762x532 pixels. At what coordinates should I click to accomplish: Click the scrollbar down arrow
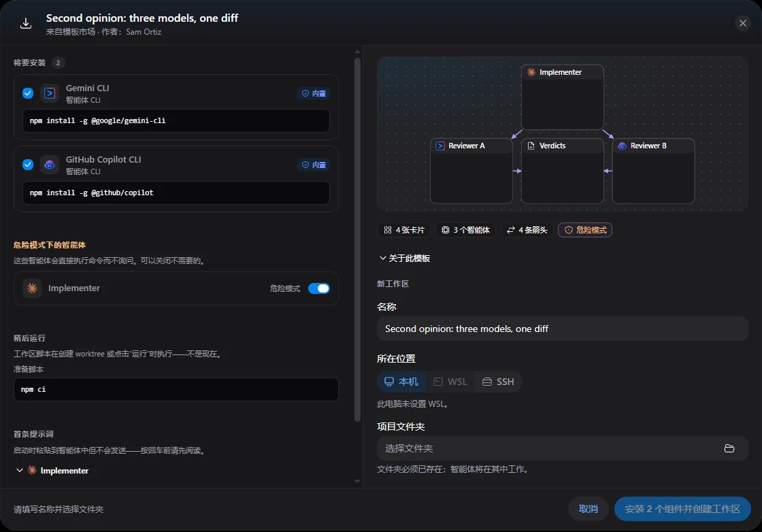pos(357,481)
